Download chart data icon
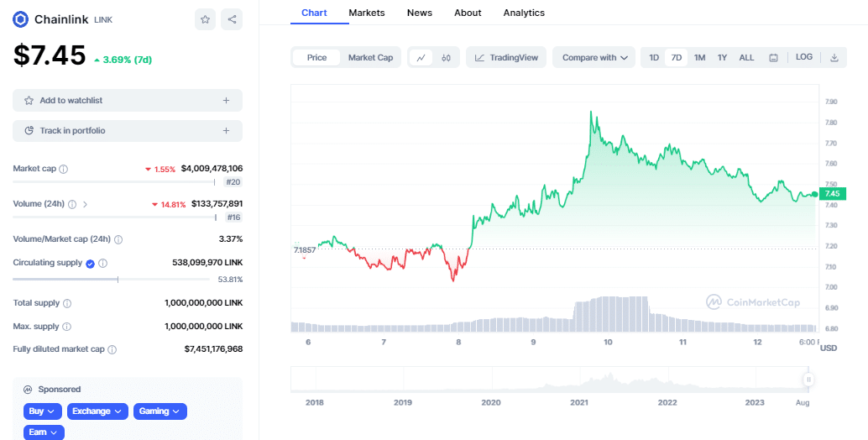This screenshot has height=440, width=868. click(x=834, y=58)
